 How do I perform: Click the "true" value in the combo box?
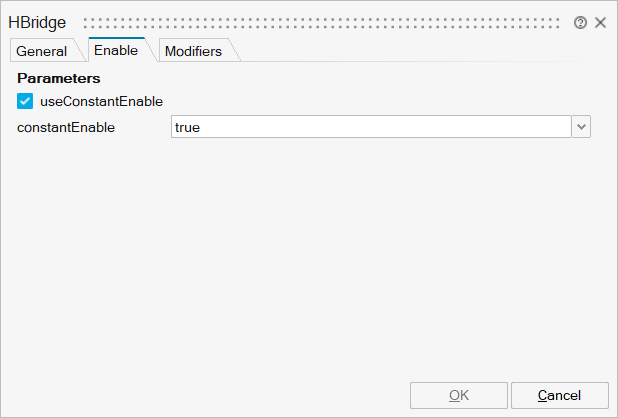[188, 127]
